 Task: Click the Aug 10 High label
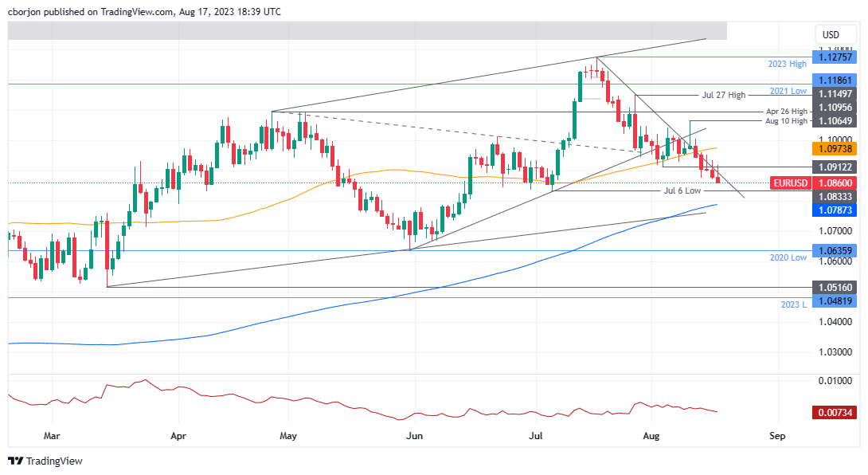(788, 121)
